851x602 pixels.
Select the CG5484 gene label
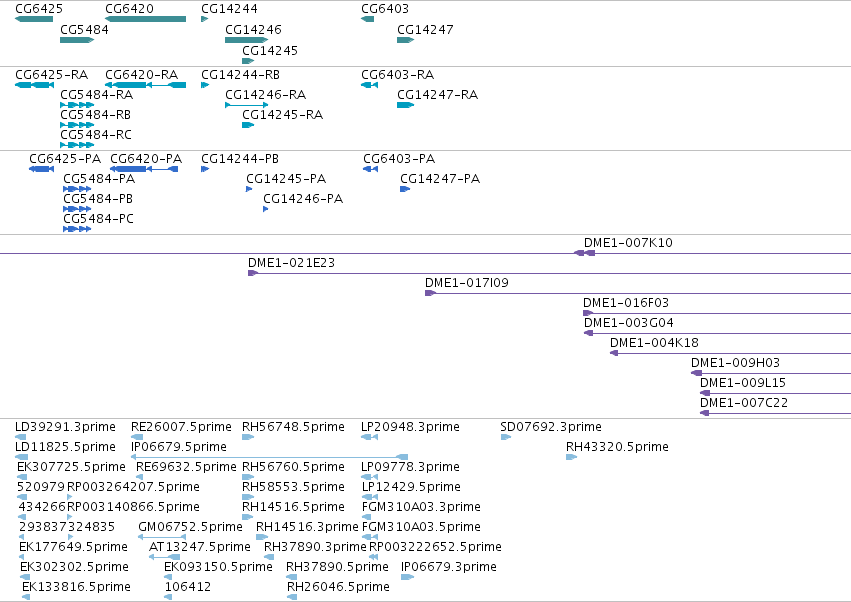tap(84, 29)
